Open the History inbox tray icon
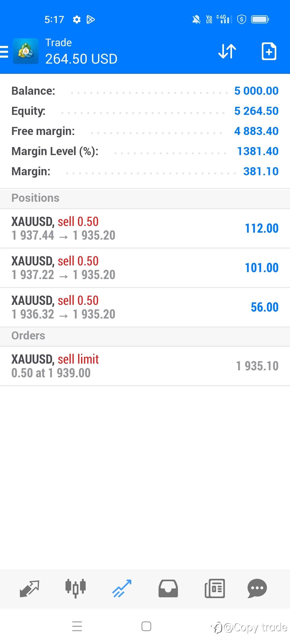This screenshot has height=644, width=290. (168, 589)
